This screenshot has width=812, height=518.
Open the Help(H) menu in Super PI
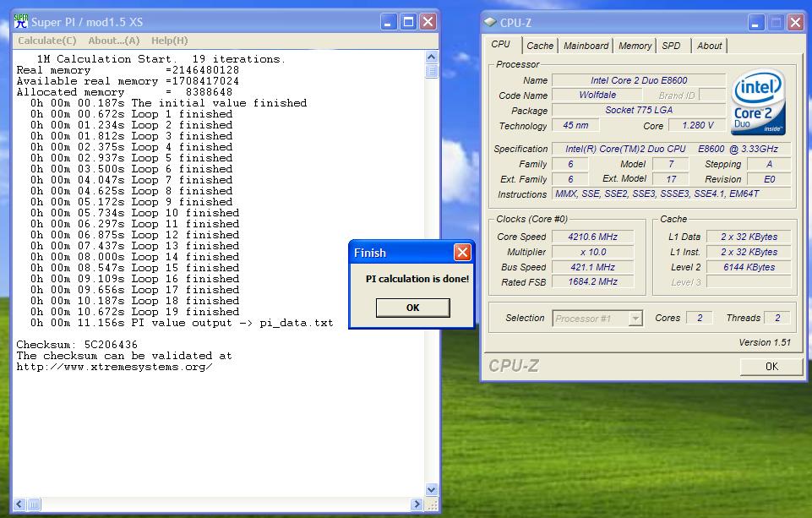(169, 41)
